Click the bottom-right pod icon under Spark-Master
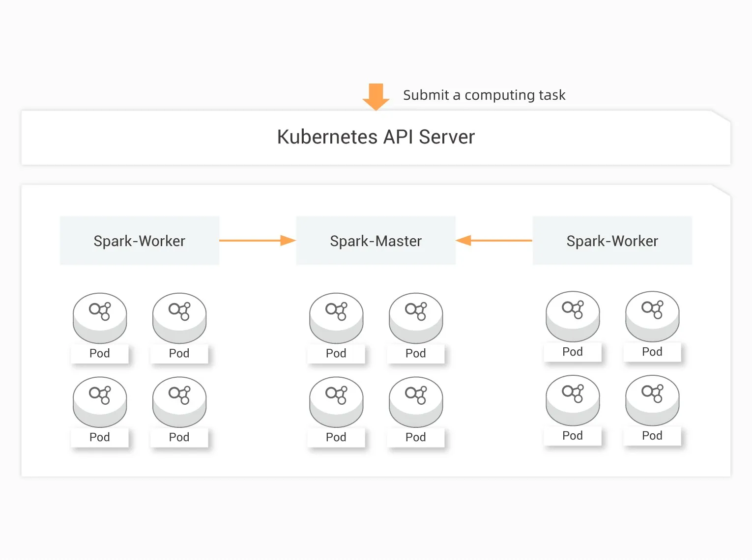The height and width of the screenshot is (560, 752). tap(416, 401)
